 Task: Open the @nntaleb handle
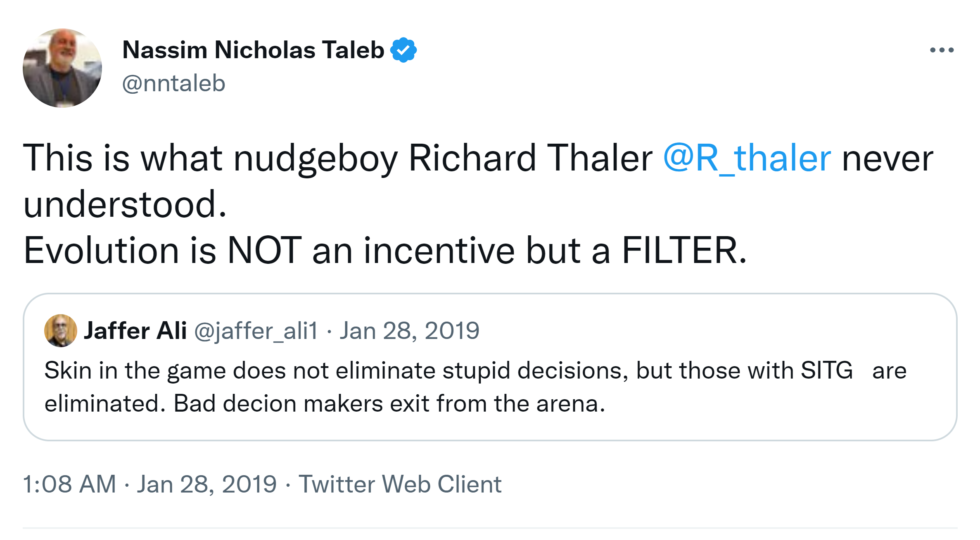tap(173, 83)
